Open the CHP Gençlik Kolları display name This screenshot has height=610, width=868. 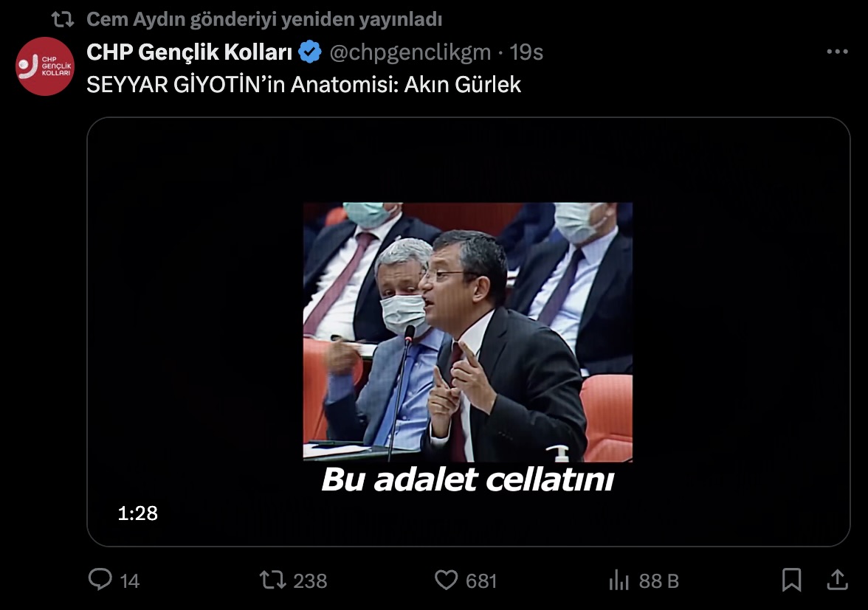[x=189, y=52]
